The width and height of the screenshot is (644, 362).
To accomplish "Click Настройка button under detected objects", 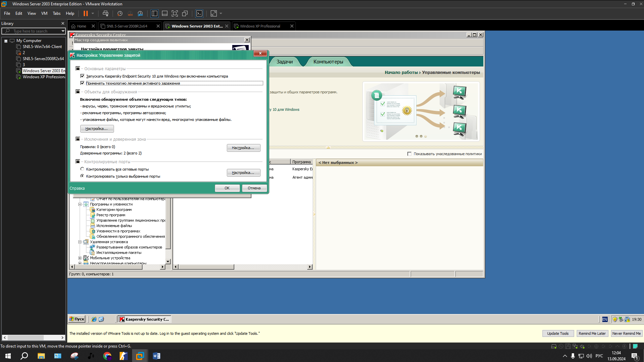I will [x=97, y=129].
